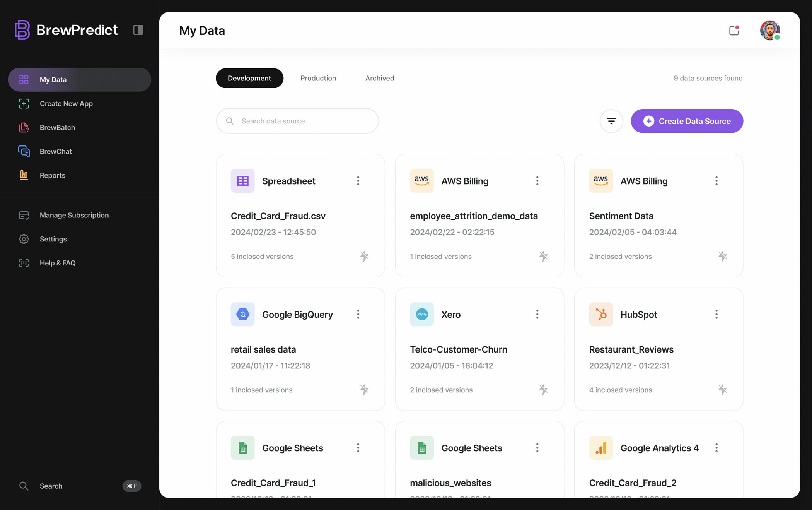
Task: Open the options menu for Sentiment Data card
Action: coord(716,181)
